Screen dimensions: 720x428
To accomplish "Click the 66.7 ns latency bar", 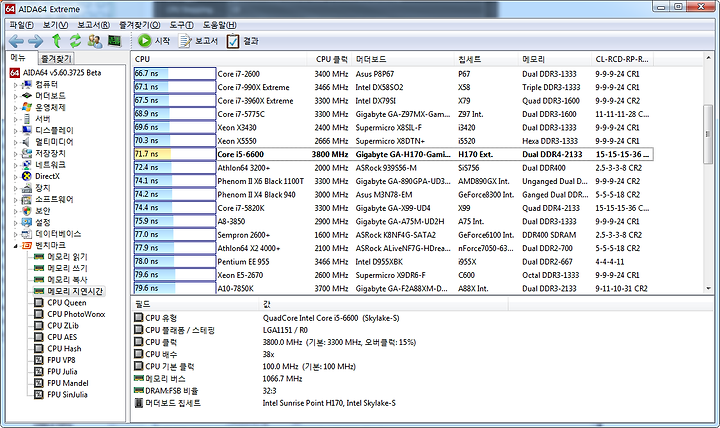I will 151,74.
